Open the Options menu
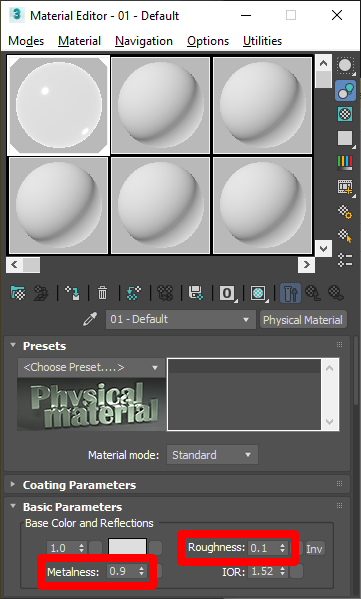This screenshot has height=599, width=361. (x=208, y=41)
